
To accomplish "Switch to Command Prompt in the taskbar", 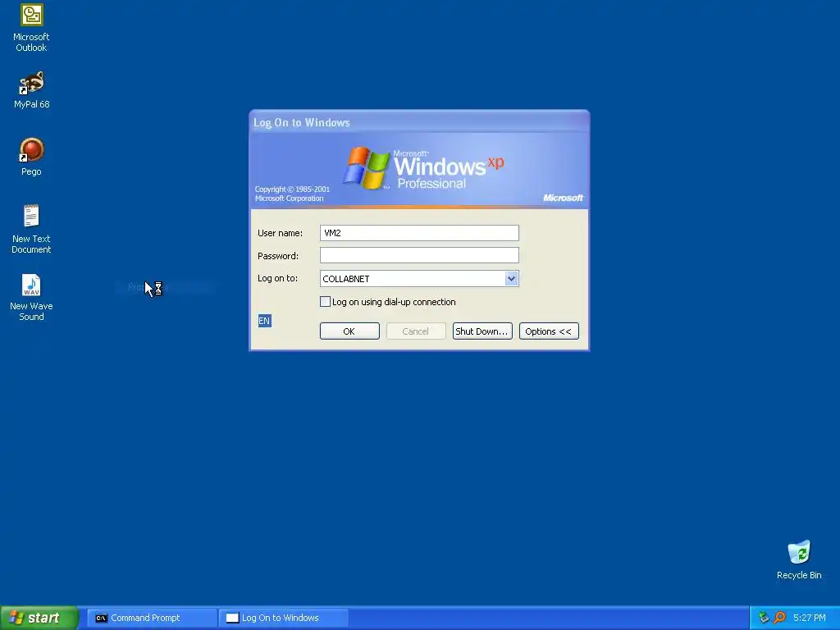I will (152, 618).
